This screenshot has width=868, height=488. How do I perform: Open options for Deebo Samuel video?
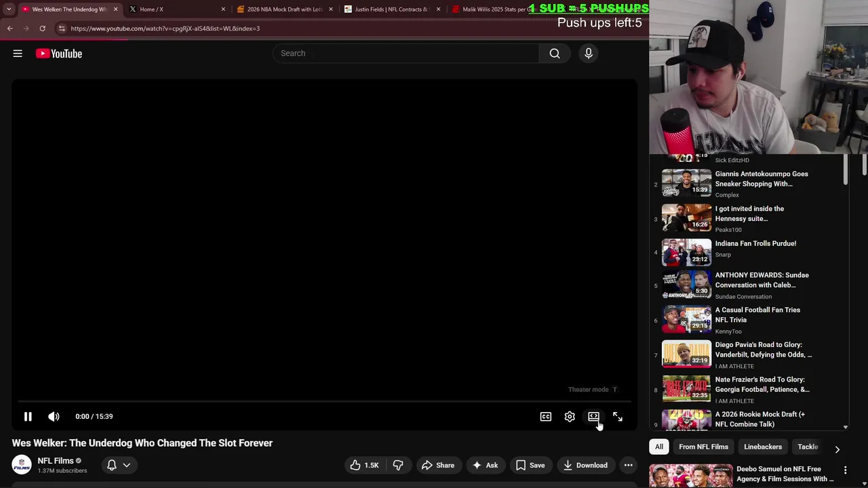845,470
